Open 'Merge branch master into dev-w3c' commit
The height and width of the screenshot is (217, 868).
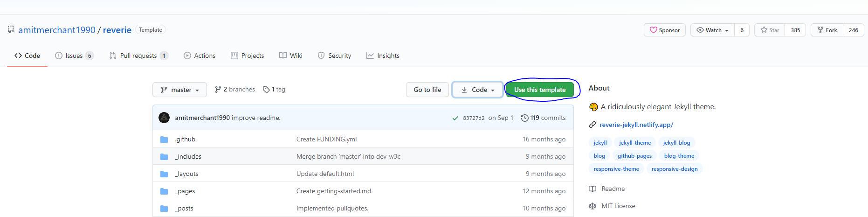tap(348, 156)
